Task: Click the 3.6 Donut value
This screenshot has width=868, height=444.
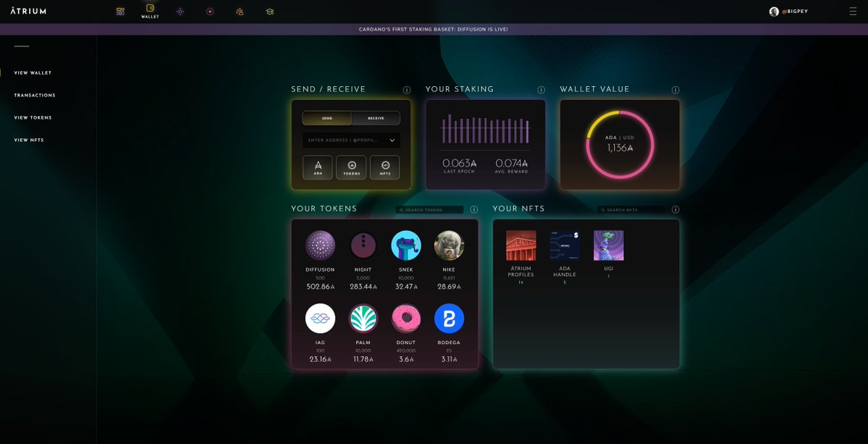Action: [x=406, y=359]
